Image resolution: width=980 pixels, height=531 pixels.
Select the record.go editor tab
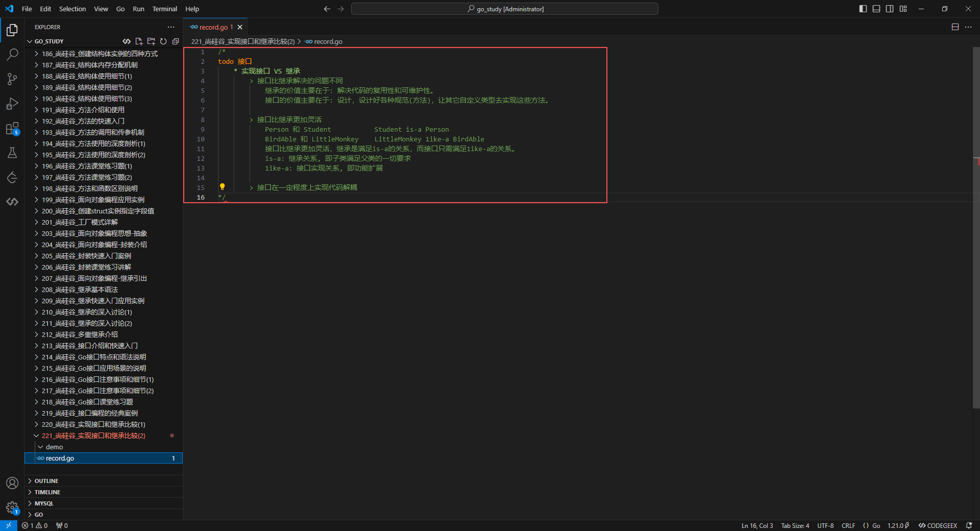pos(216,27)
